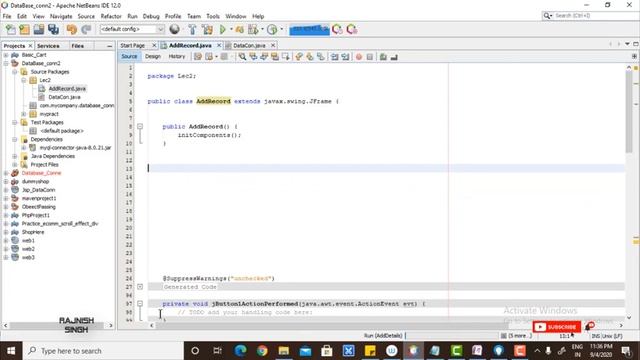Image resolution: width=640 pixels, height=360 pixels.
Task: Select the Jsp_DataConn project
Action: click(x=38, y=190)
